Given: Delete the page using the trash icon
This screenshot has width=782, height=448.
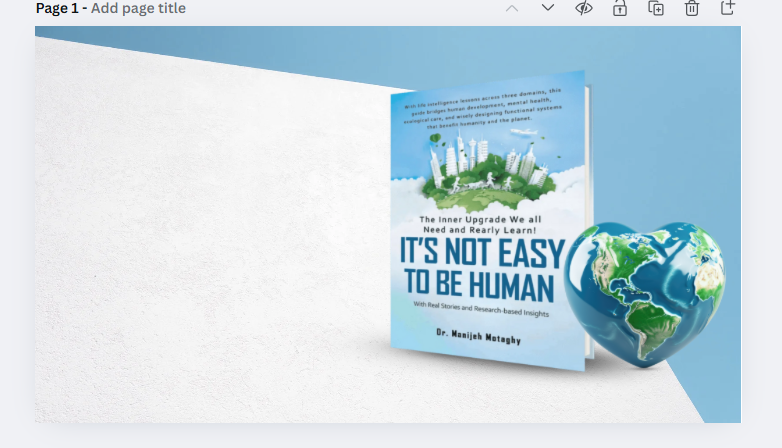Looking at the screenshot, I should coord(692,8).
